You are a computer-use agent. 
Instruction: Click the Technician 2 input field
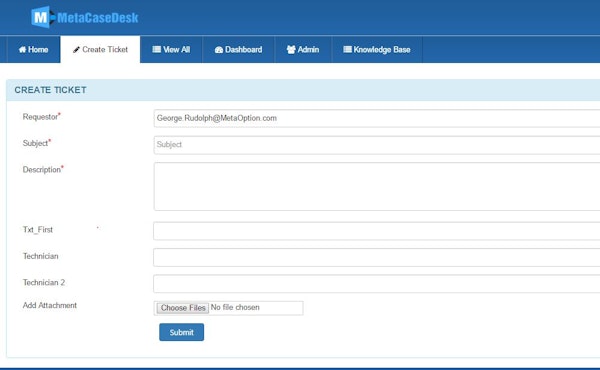(x=377, y=284)
